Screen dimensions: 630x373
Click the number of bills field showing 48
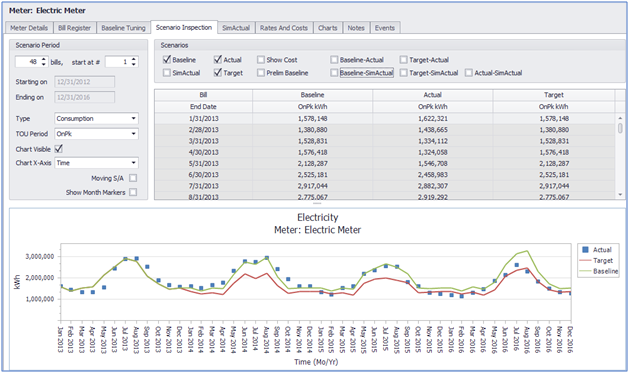click(x=32, y=62)
